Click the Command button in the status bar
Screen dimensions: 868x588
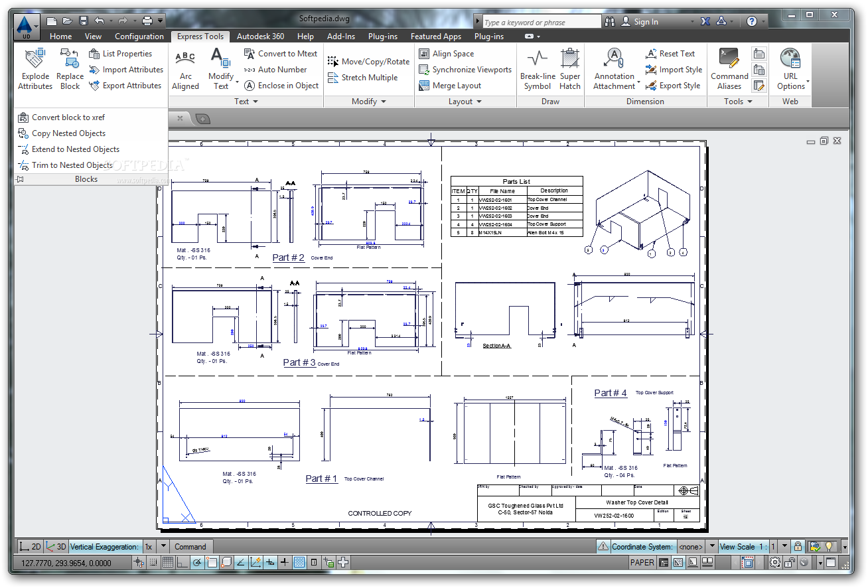pyautogui.click(x=190, y=547)
